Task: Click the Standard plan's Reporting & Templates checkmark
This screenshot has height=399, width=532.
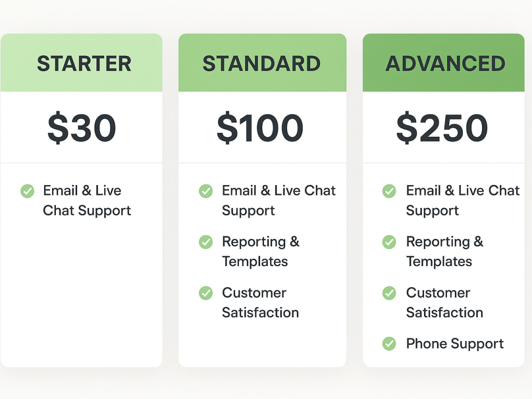Action: click(x=205, y=242)
